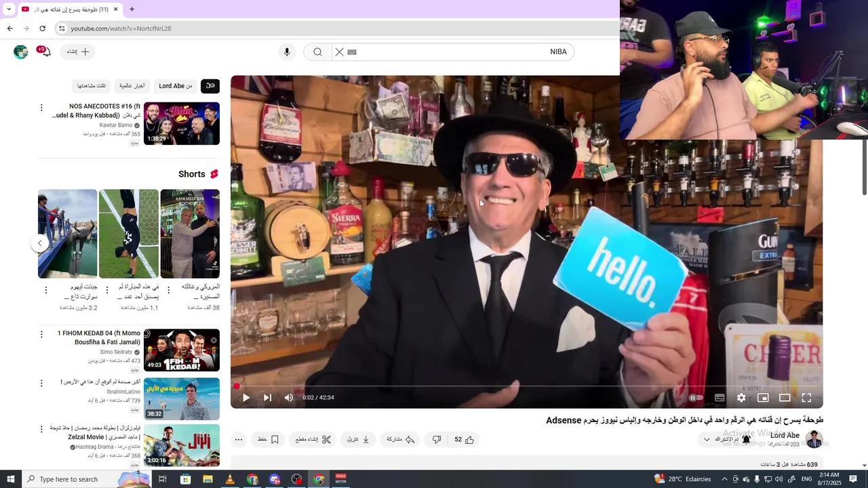Image resolution: width=868 pixels, height=488 pixels.
Task: Toggle the autoplay switch in player
Action: pyautogui.click(x=695, y=398)
